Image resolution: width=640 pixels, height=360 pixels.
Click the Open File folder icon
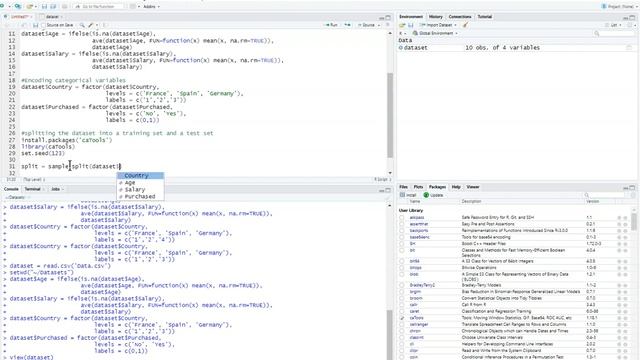click(x=29, y=7)
